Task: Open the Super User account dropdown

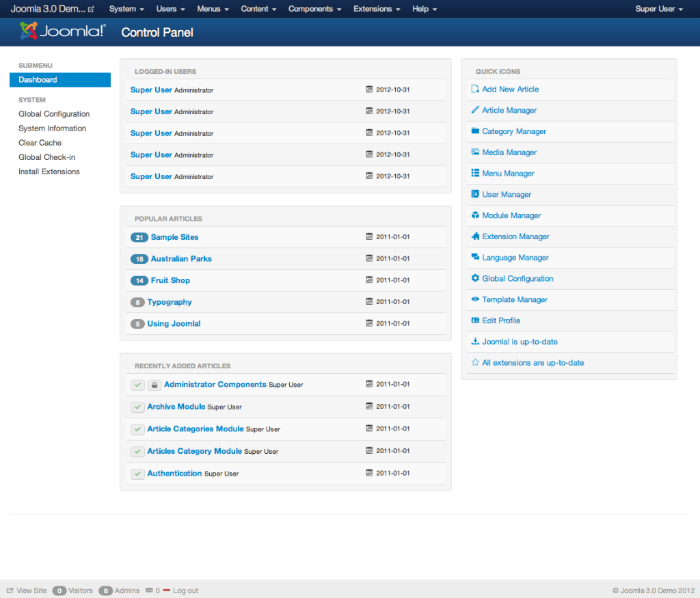Action: (659, 9)
